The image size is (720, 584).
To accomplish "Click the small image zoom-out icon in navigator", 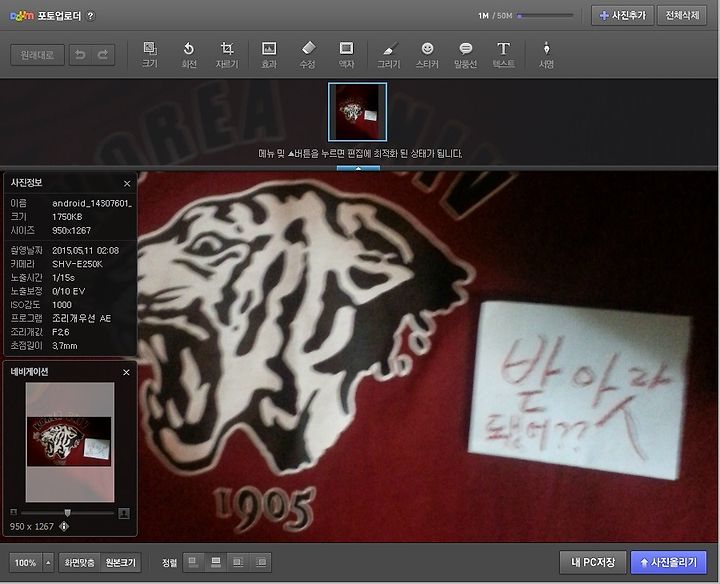I will (x=14, y=512).
